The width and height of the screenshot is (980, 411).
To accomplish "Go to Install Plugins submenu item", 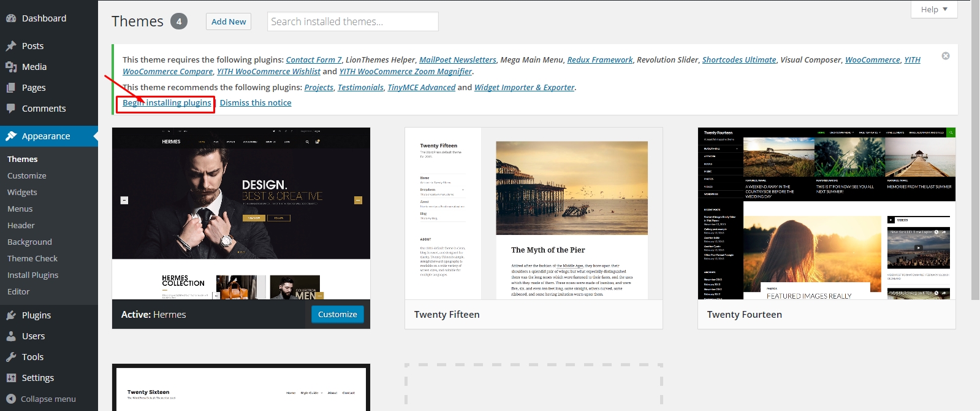I will click(x=32, y=275).
